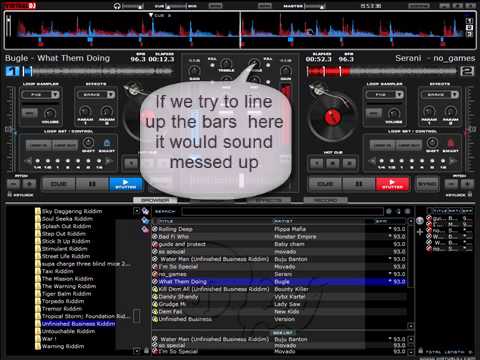
Task: Toggle right deck Smart loop icon
Action: point(451,143)
